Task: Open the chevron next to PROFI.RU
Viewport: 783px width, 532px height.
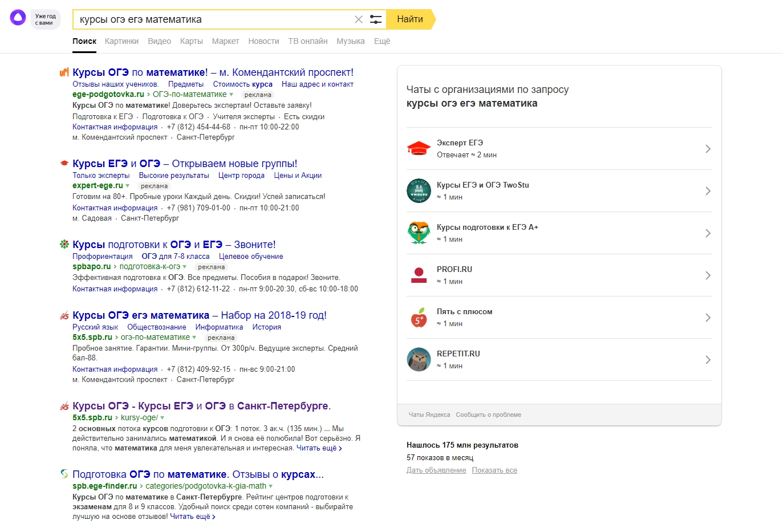Action: (x=708, y=275)
